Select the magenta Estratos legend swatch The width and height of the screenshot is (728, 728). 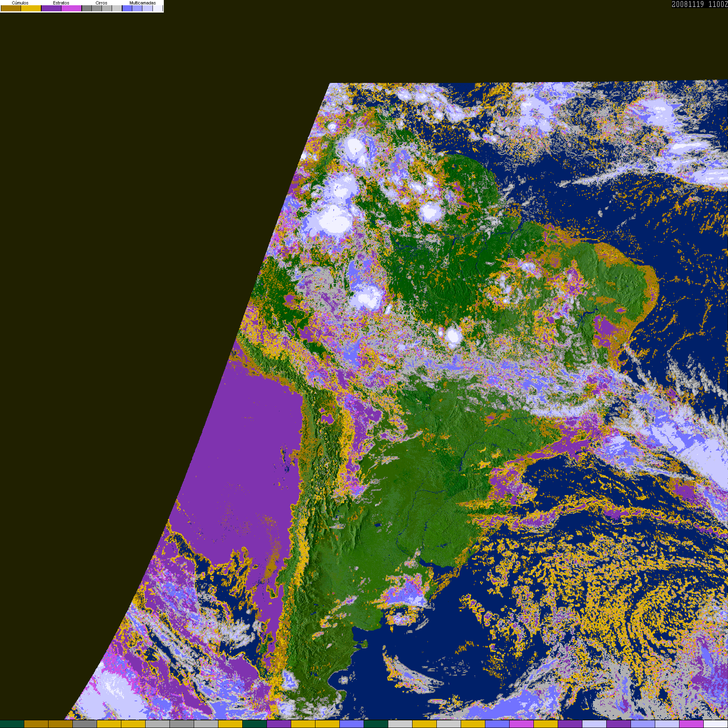(x=71, y=8)
